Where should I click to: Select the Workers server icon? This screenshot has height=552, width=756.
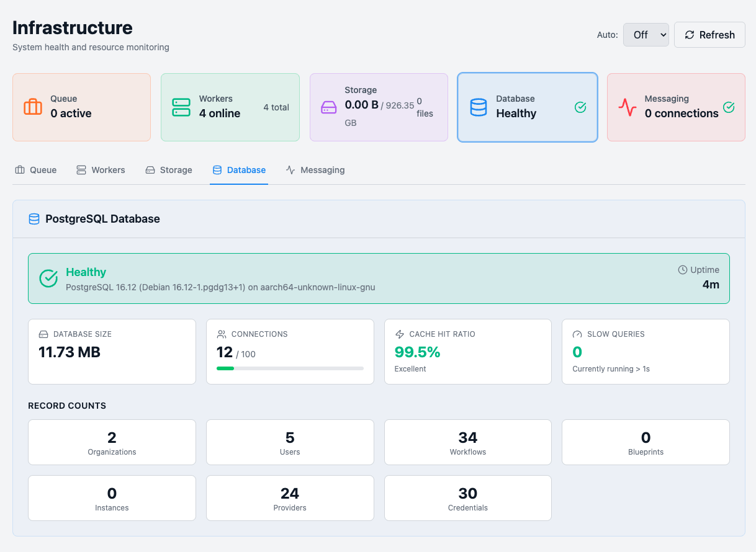(x=181, y=107)
